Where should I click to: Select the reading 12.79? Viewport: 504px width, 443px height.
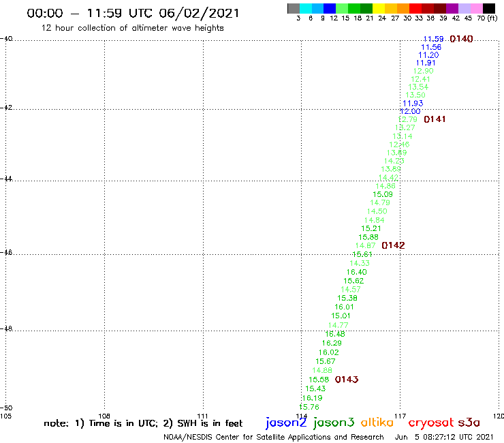[407, 119]
